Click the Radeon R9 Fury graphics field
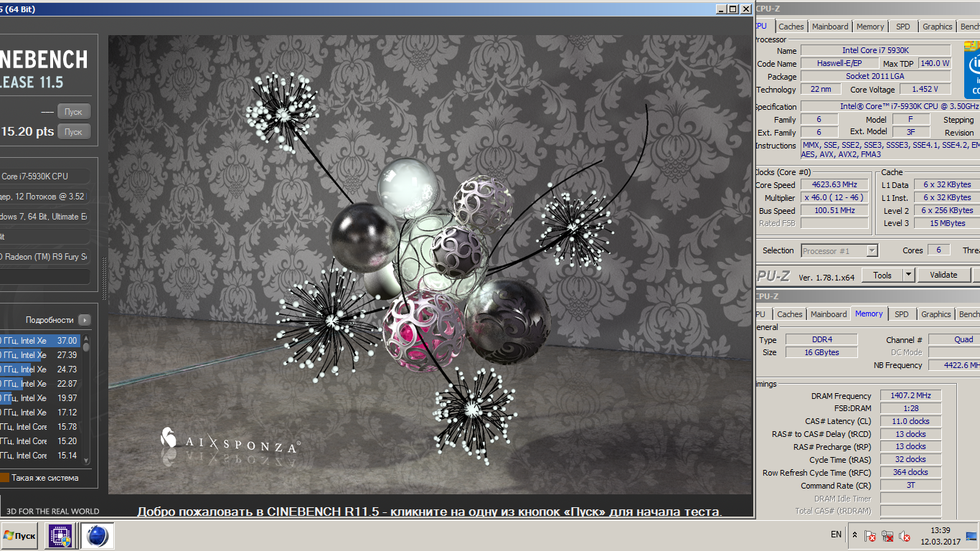The width and height of the screenshot is (980, 551). 45,257
